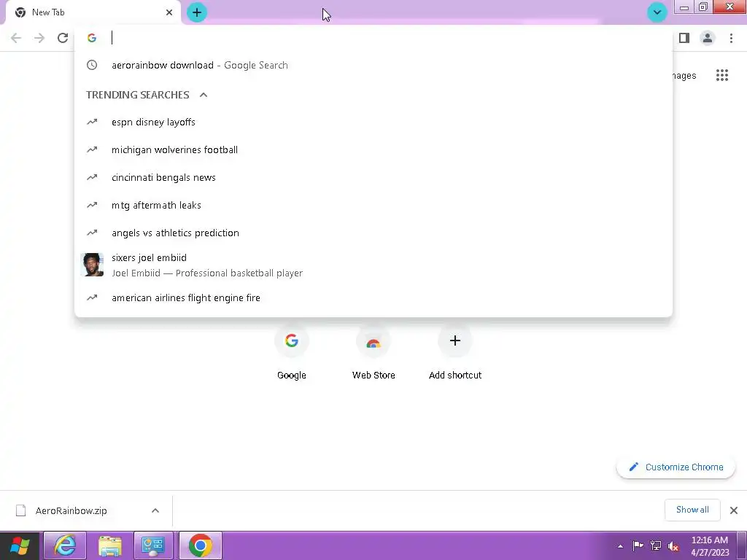Viewport: 747px width, 560px height.
Task: Close the New Tab tab
Action: point(169,12)
